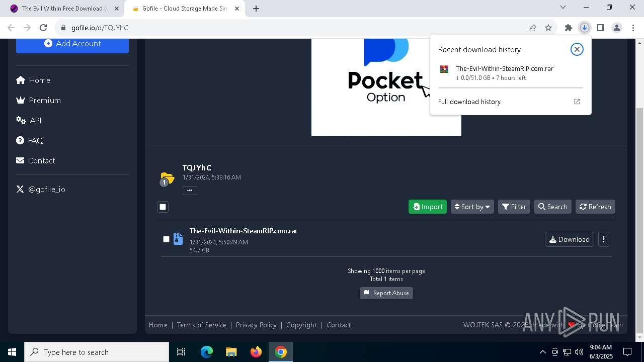The width and height of the screenshot is (644, 362).
Task: Expand the Sort by dropdown
Action: point(472,207)
